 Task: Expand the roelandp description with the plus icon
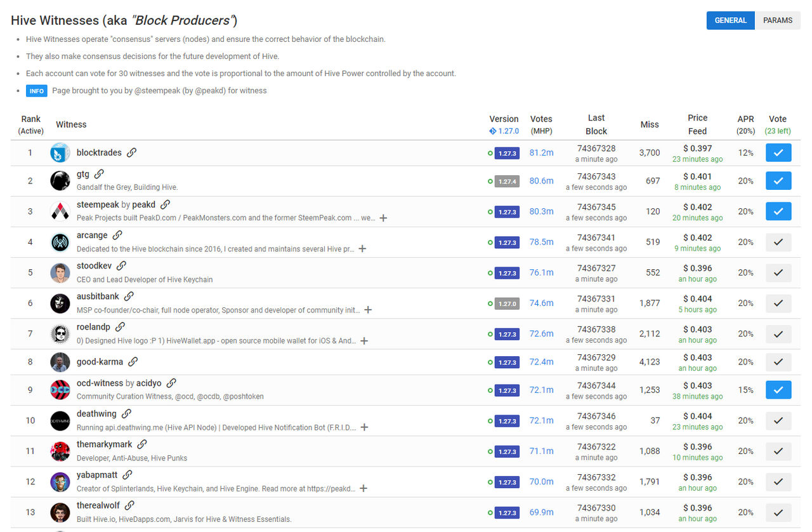(364, 341)
